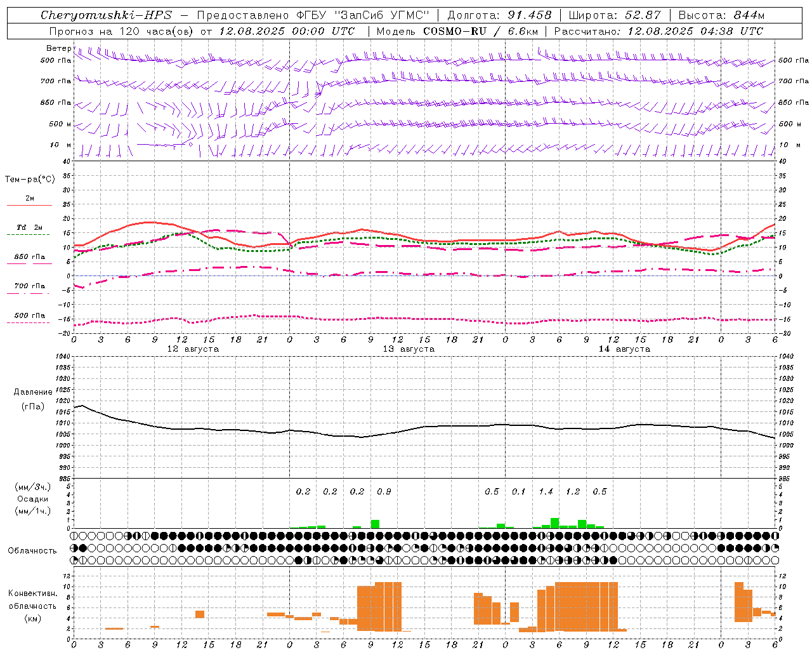This screenshot has width=812, height=650.
Task: Click the solid red 2м legend line
Action: (29, 205)
